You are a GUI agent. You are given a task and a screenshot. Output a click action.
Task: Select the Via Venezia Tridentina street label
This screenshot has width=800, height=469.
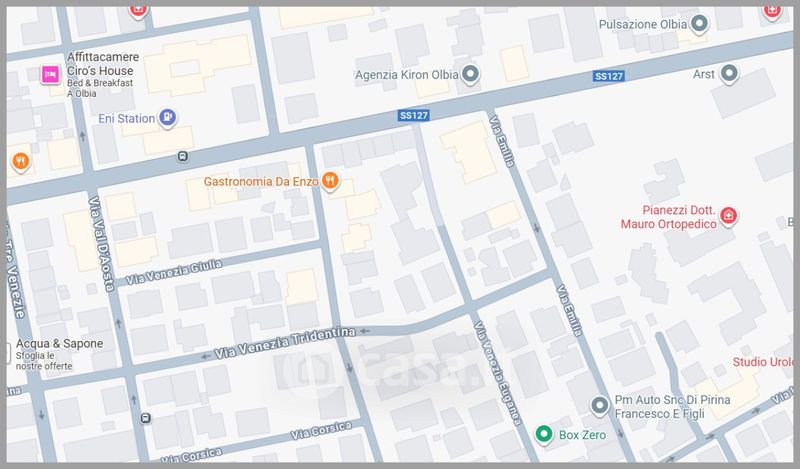pyautogui.click(x=285, y=343)
